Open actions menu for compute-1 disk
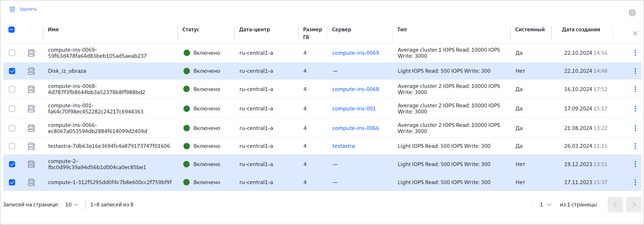Viewport: 644px width, 225px height. pos(635,182)
